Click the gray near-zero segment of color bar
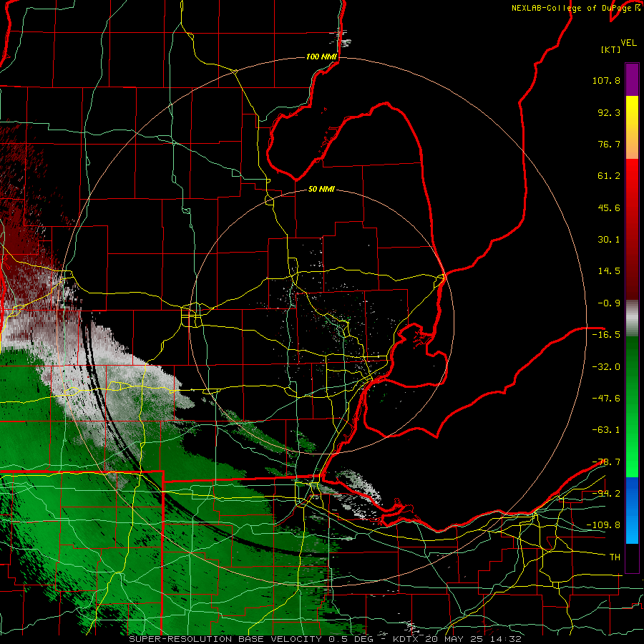 point(632,318)
